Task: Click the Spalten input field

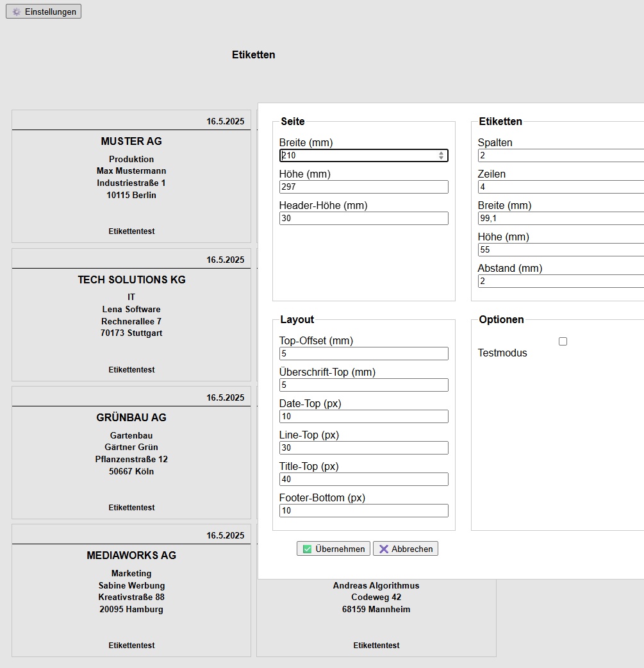Action: tap(561, 155)
